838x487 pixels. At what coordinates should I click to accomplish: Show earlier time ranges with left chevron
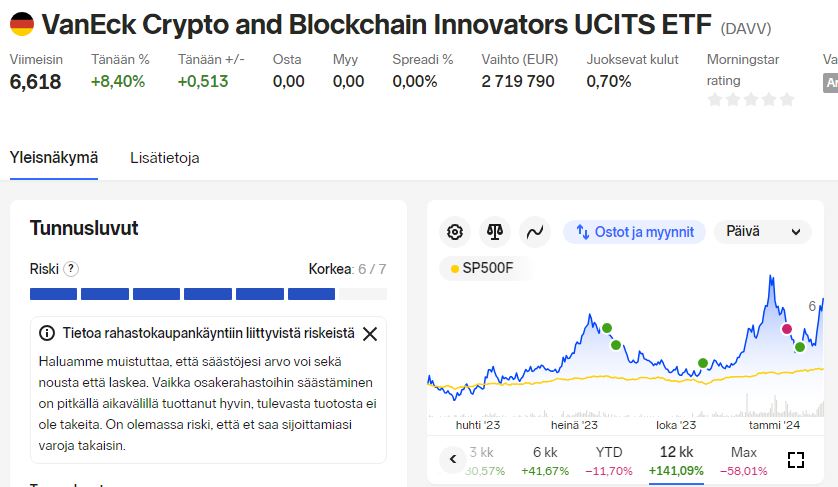pos(453,459)
